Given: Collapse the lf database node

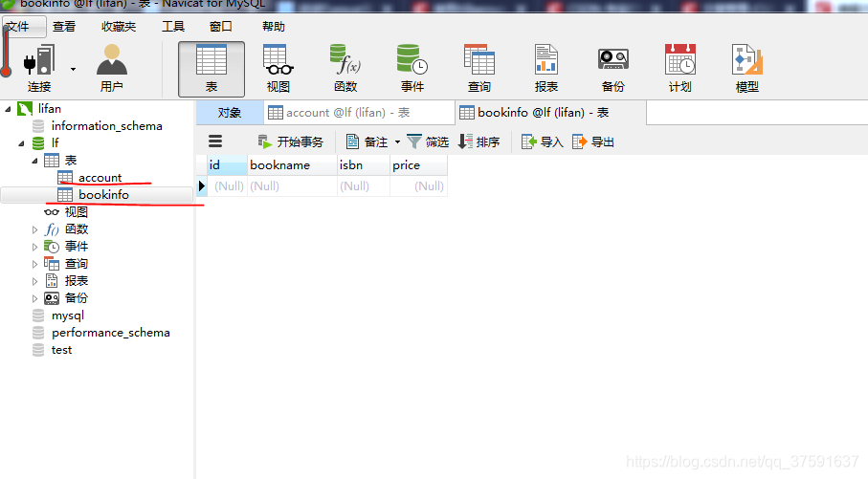Looking at the screenshot, I should 21,143.
